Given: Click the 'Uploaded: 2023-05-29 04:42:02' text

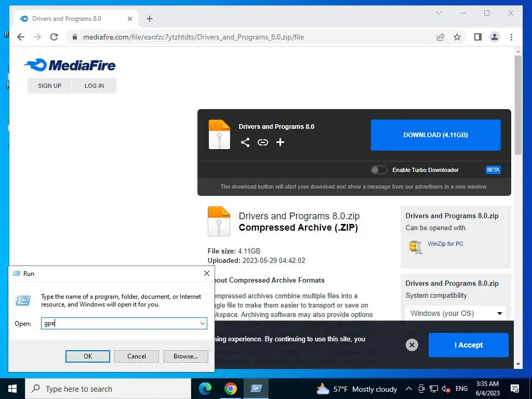Looking at the screenshot, I should point(256,261).
